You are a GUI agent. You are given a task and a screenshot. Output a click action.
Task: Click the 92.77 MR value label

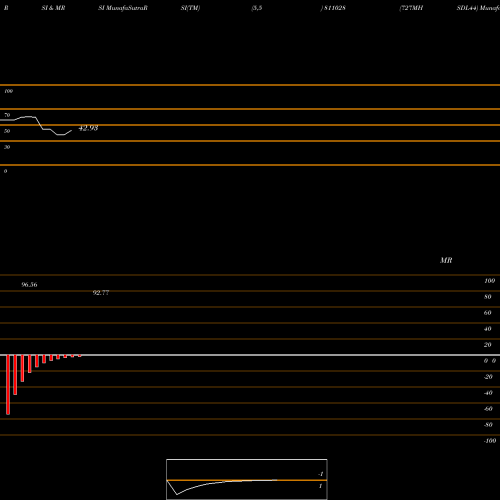pyautogui.click(x=101, y=293)
